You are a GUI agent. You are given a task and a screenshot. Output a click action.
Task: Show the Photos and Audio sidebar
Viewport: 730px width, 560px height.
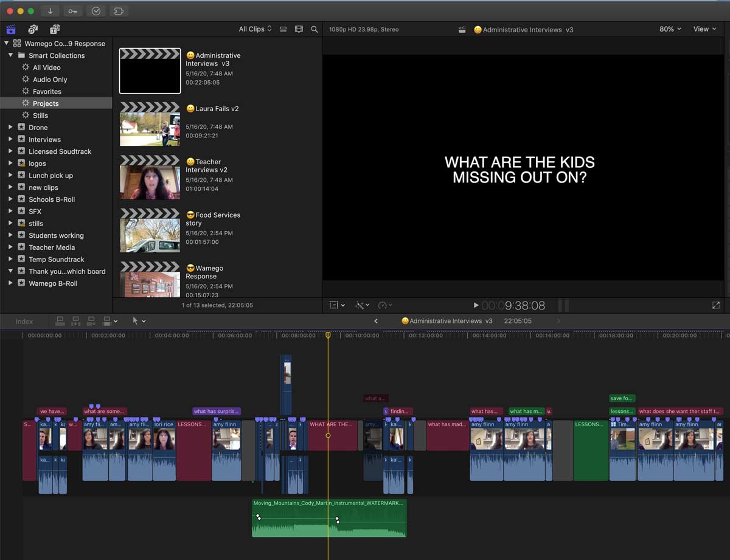point(33,29)
